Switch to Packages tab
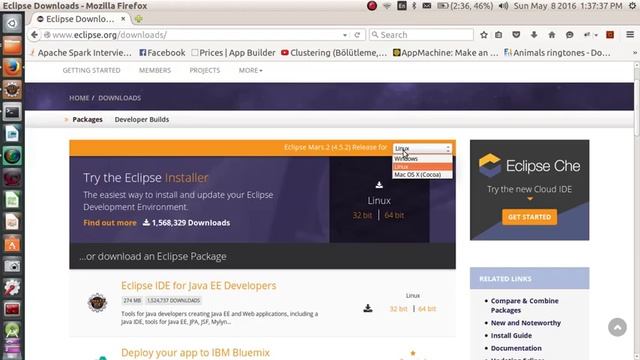 click(x=87, y=120)
